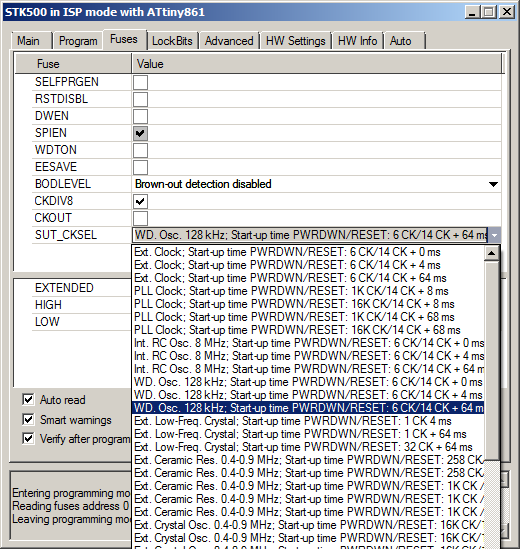
Task: Toggle the DWEN fuse checkbox
Action: (x=140, y=117)
